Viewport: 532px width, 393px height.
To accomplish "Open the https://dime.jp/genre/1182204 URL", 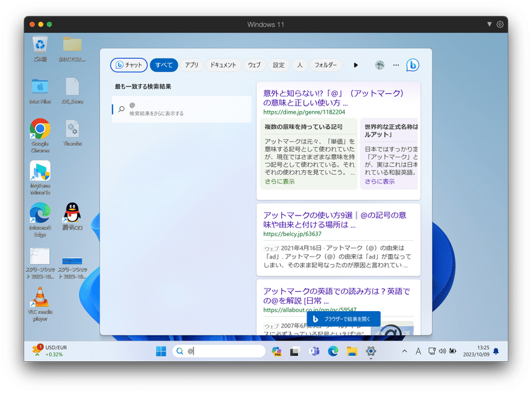I will tap(304, 112).
